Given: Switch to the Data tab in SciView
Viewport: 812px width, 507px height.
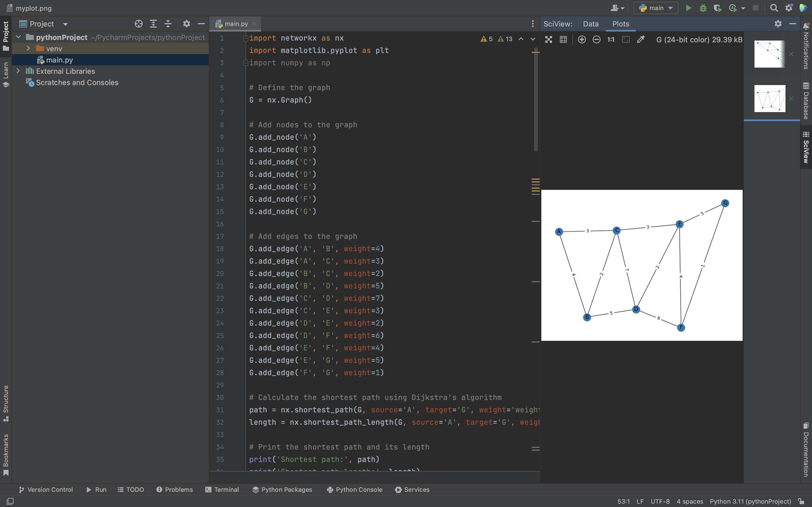Looking at the screenshot, I should point(591,24).
